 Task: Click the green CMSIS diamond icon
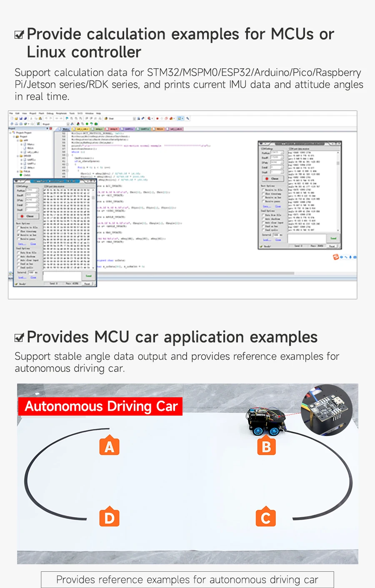pos(21,175)
